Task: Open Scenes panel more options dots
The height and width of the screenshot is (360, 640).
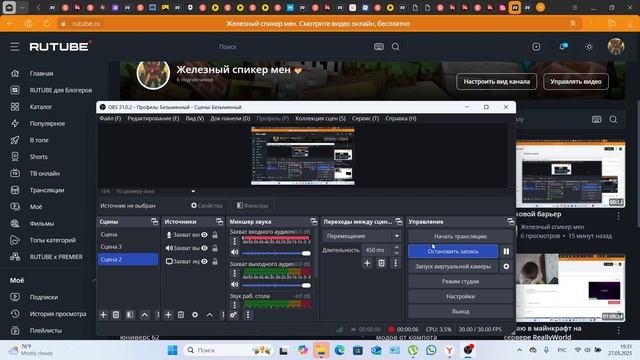Action: coord(158,315)
